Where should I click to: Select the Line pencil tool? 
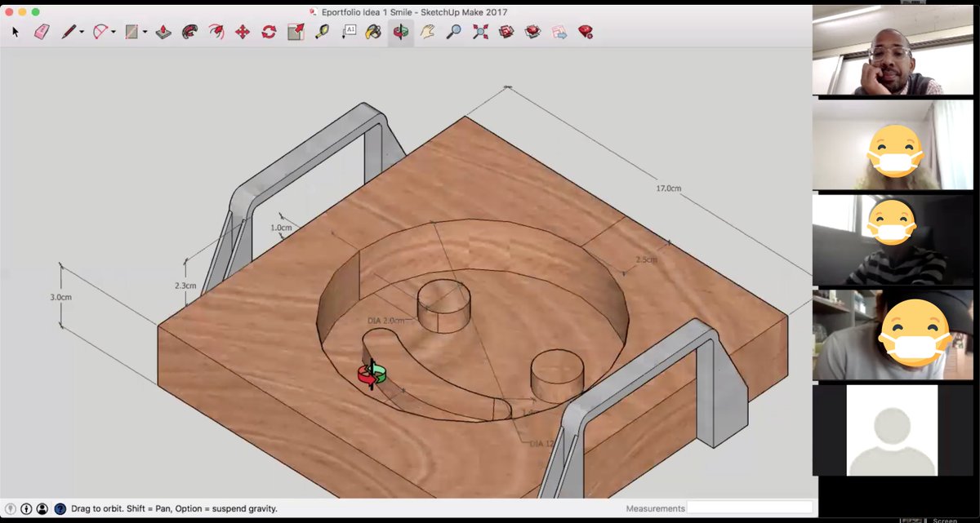coord(69,32)
